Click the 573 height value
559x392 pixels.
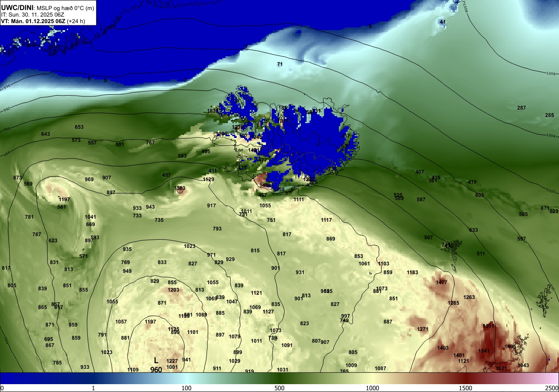tap(76, 140)
